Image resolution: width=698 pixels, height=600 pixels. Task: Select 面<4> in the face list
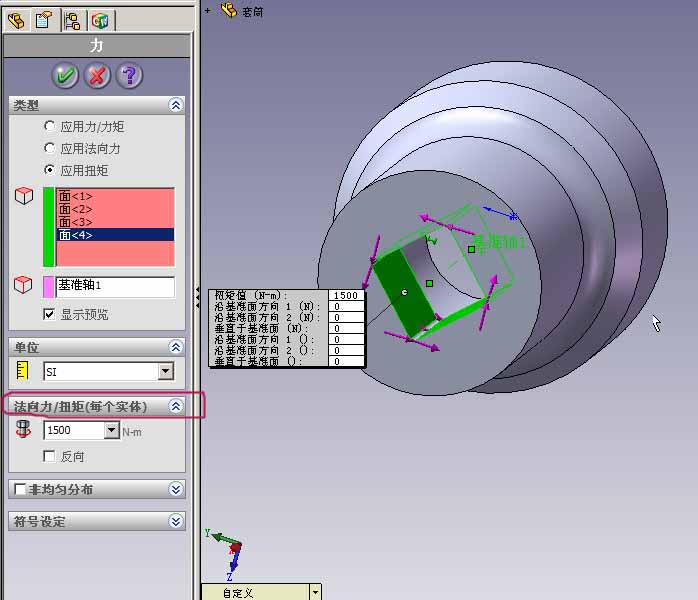coord(116,235)
